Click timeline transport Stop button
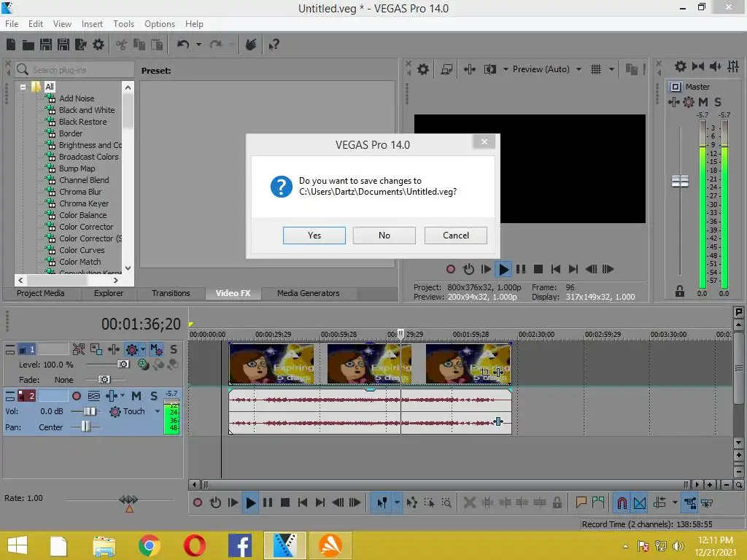The width and height of the screenshot is (747, 560). point(285,503)
